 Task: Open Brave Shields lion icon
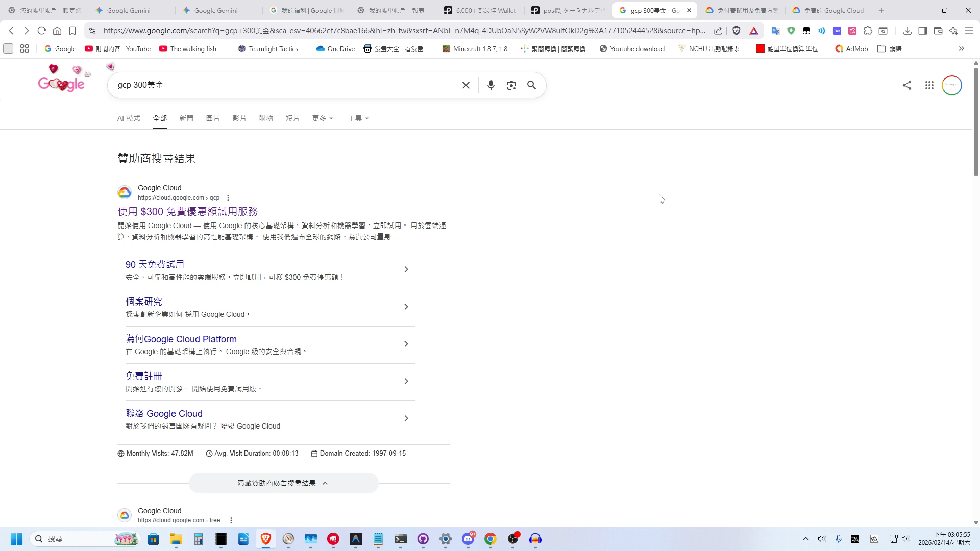coord(736,31)
